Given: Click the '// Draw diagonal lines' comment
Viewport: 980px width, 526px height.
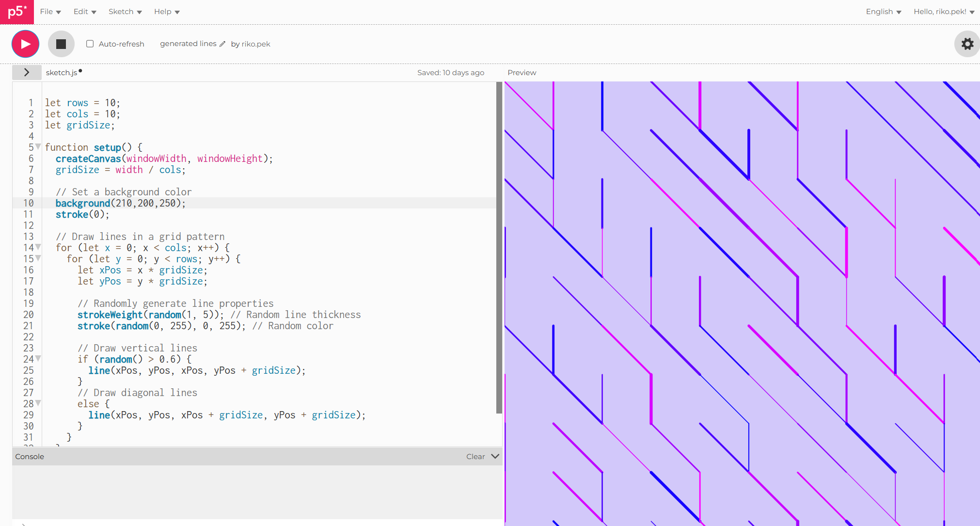Looking at the screenshot, I should point(138,393).
